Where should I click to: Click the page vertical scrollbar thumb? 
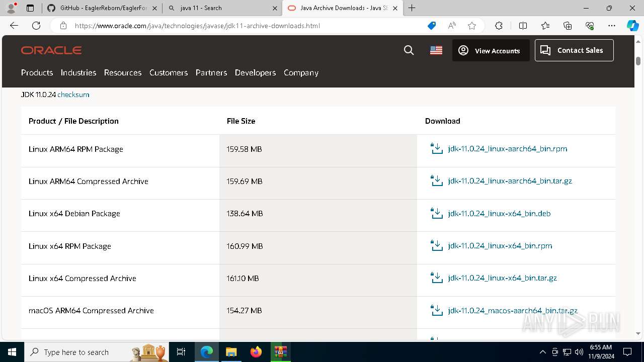[x=638, y=61]
